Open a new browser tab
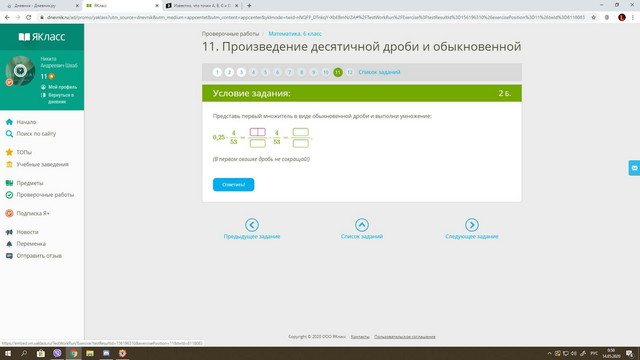 (249, 6)
